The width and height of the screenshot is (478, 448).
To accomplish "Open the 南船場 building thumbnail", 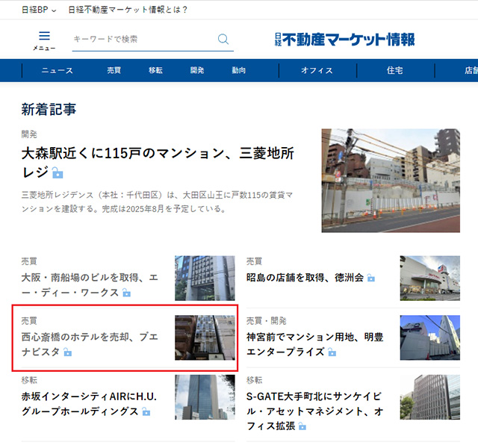I will (205, 278).
